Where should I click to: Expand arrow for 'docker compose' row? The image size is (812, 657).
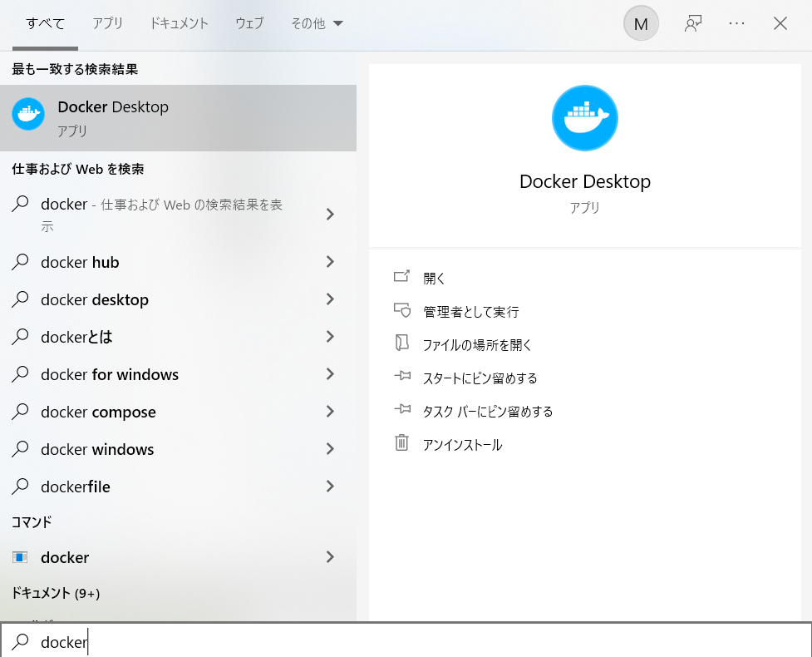(330, 412)
